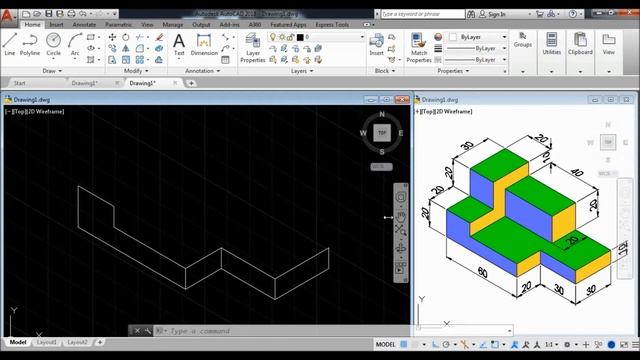Expand the Modify panel
This screenshot has width=640, height=360.
tap(136, 71)
